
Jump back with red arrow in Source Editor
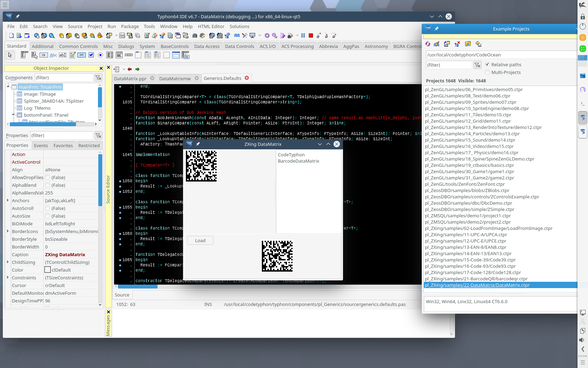(129, 69)
